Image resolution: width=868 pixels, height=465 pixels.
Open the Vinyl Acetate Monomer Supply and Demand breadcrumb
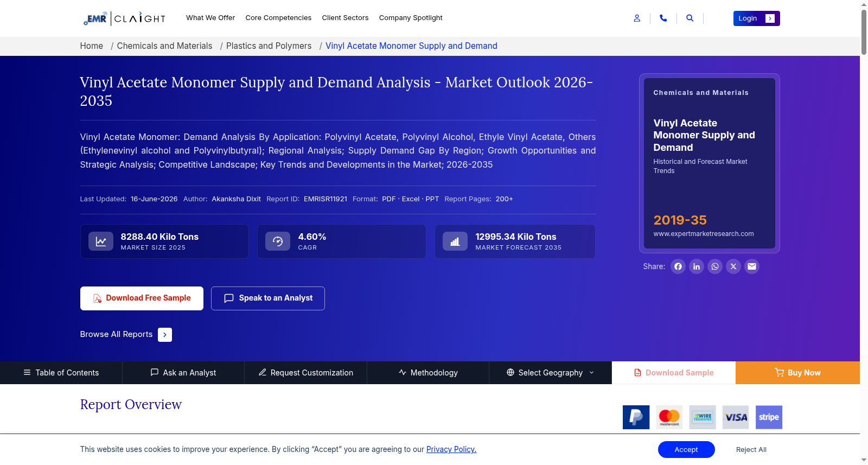click(x=411, y=46)
